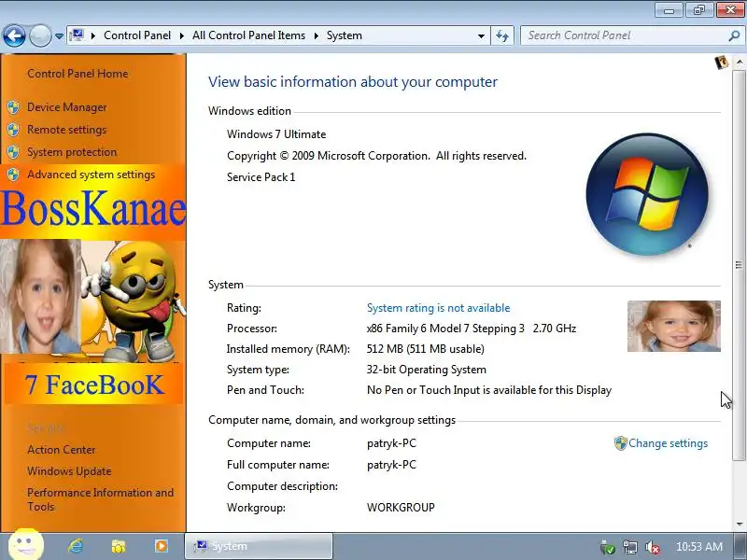Click the Windows logo orb image

pyautogui.click(x=647, y=194)
